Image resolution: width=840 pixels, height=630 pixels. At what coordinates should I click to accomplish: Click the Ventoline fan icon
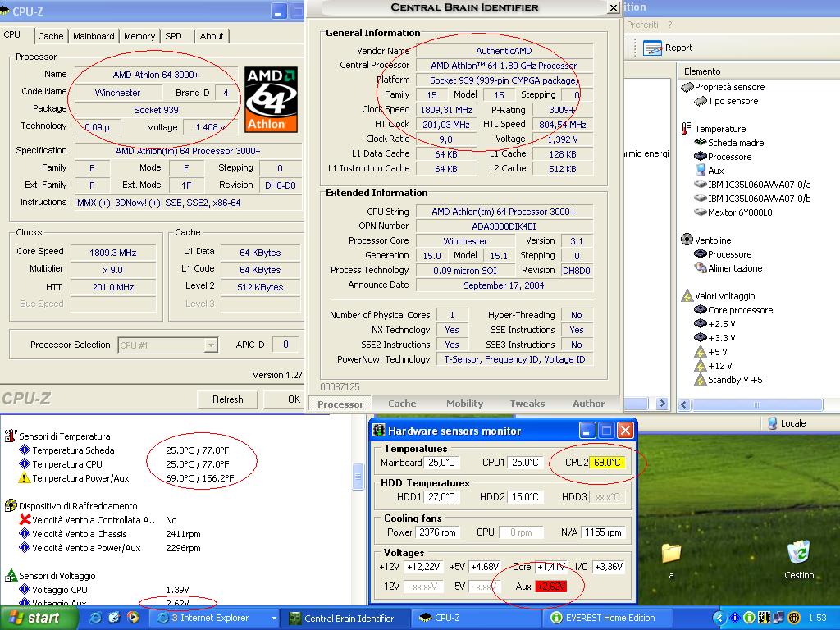tap(687, 240)
